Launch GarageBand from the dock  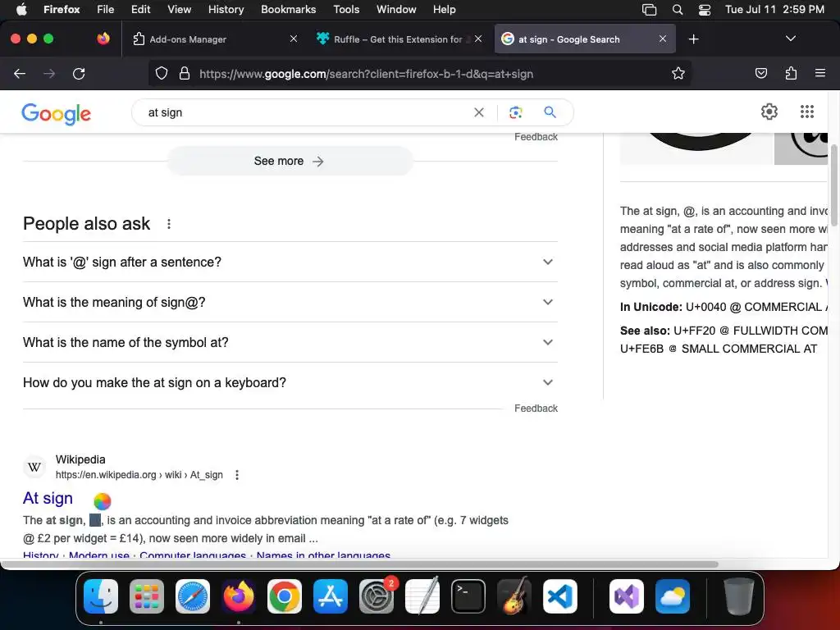(514, 596)
